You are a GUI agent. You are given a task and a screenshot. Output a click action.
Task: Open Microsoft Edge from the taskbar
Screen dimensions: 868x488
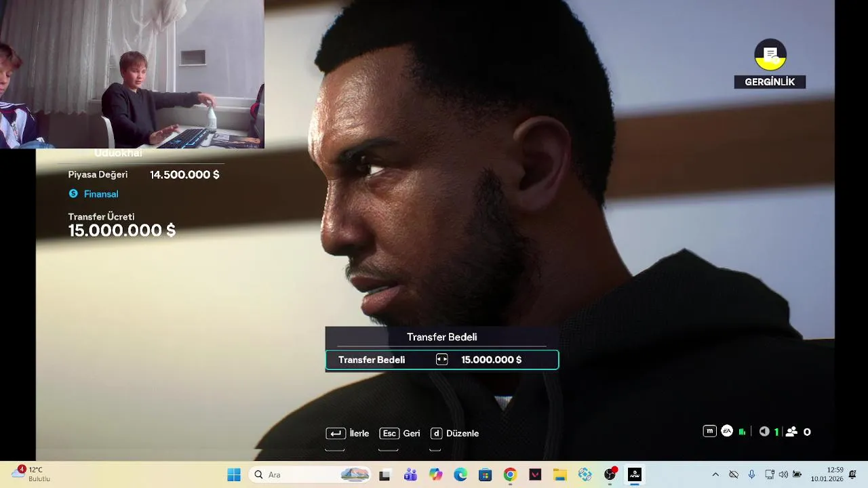[460, 474]
